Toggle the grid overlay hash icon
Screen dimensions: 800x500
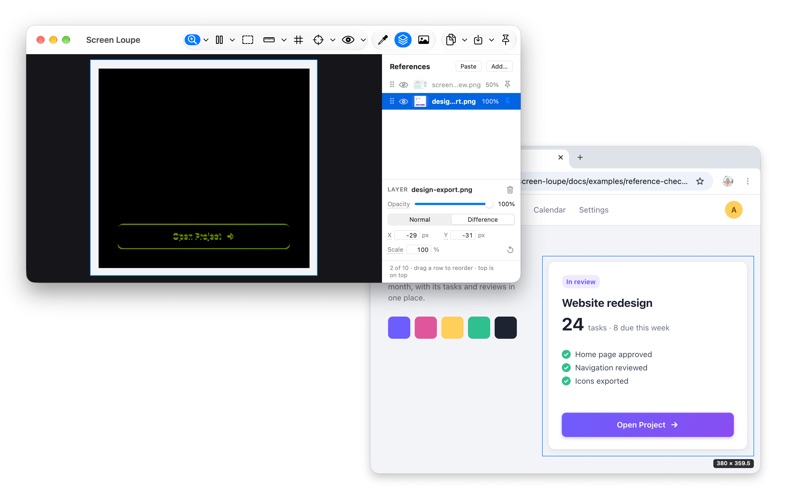point(298,40)
